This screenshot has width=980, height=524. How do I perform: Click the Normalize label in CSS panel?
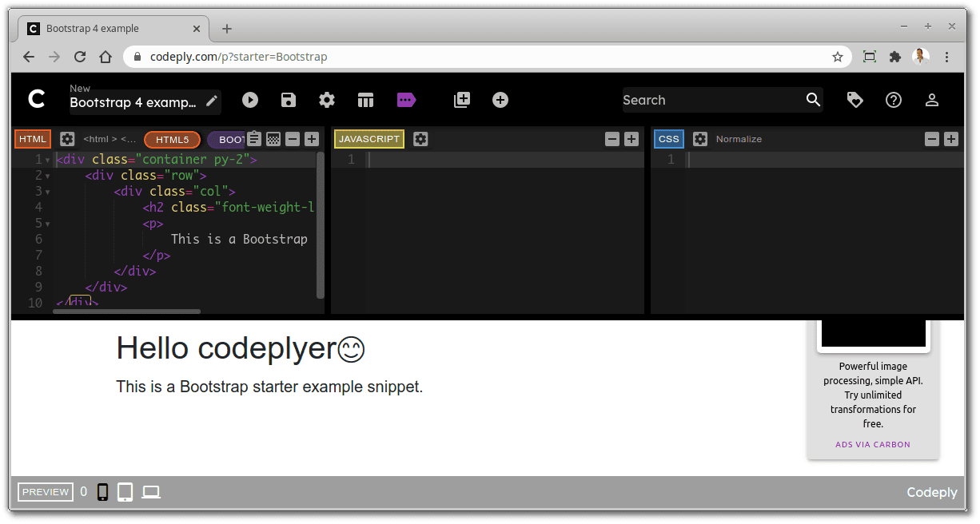(x=739, y=139)
